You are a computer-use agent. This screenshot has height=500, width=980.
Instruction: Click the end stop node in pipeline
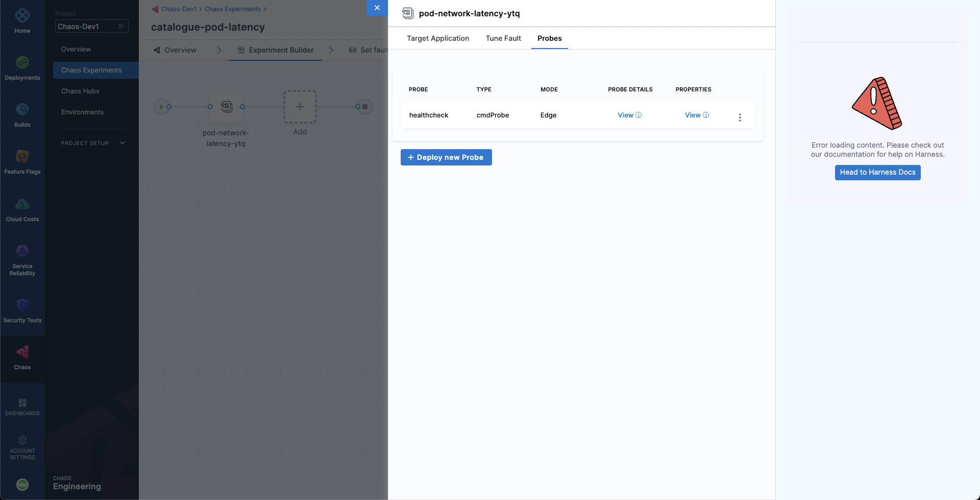click(x=365, y=107)
